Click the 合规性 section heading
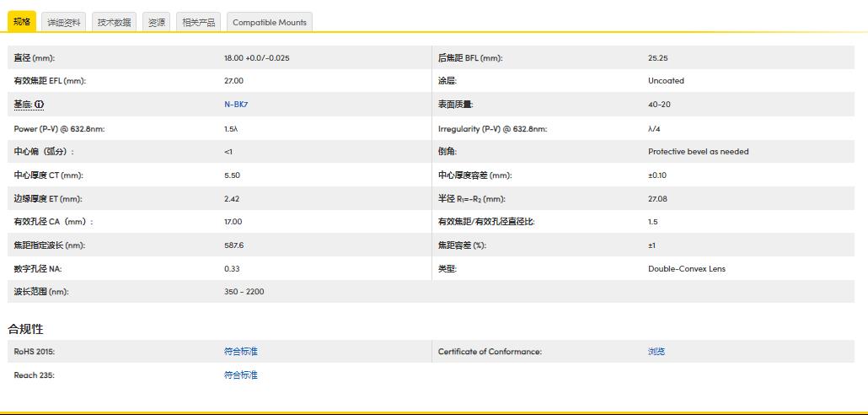The height and width of the screenshot is (415, 868). (25, 329)
